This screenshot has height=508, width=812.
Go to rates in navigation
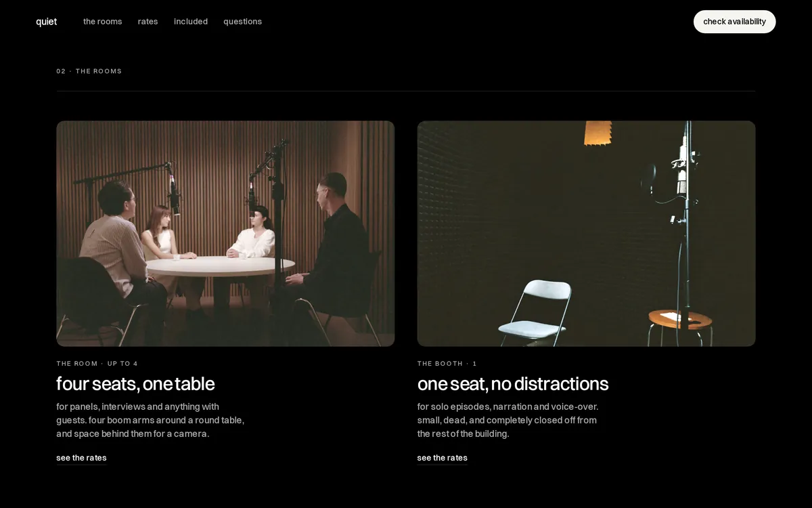[148, 22]
